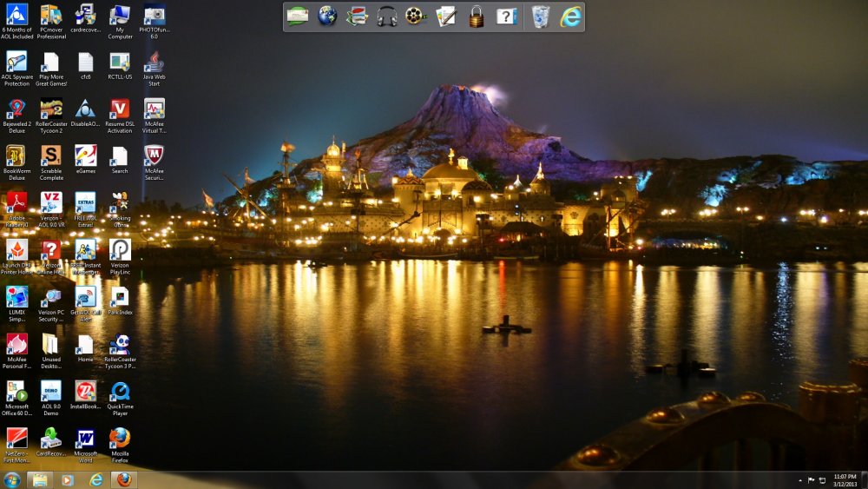
Task: Open the question mark help dock icon
Action: [x=507, y=17]
